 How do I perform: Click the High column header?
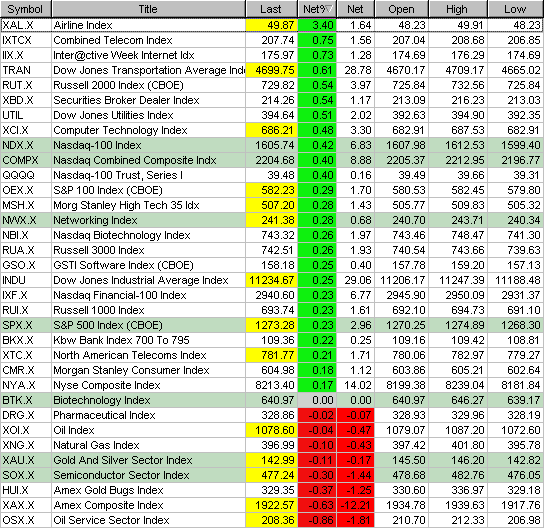458,9
